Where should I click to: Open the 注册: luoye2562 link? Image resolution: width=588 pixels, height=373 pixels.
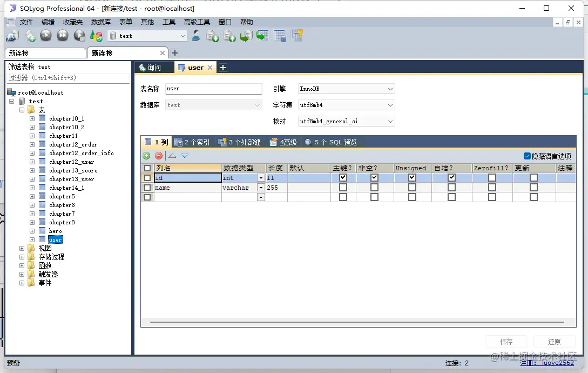click(547, 363)
